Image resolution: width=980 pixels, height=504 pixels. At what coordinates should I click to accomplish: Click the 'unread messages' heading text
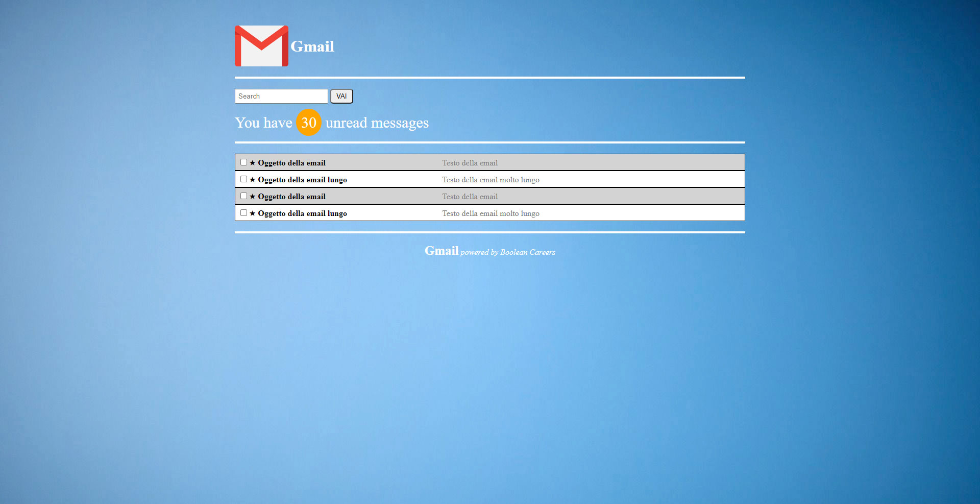click(377, 123)
